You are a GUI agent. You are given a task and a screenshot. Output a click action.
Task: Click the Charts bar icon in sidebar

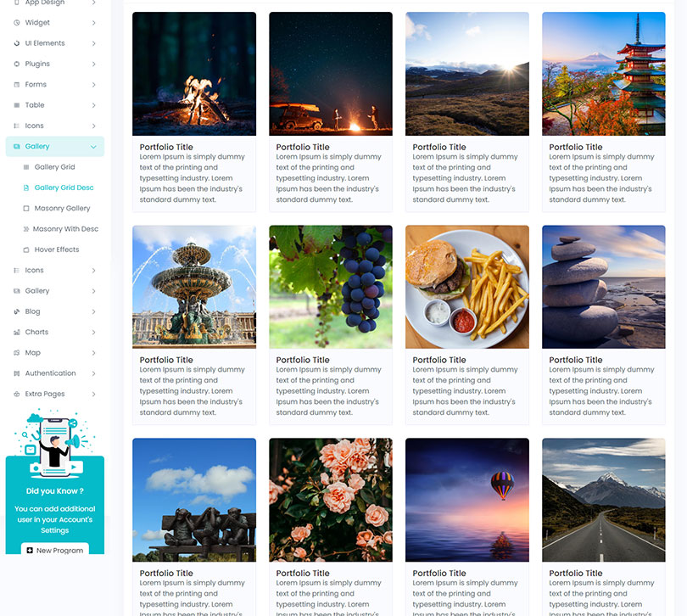coord(17,333)
